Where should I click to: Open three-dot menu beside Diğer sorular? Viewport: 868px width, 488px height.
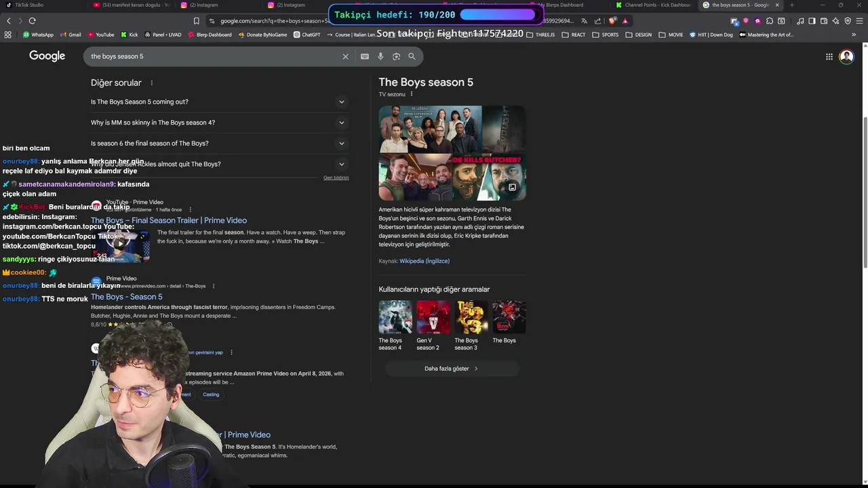tap(151, 83)
